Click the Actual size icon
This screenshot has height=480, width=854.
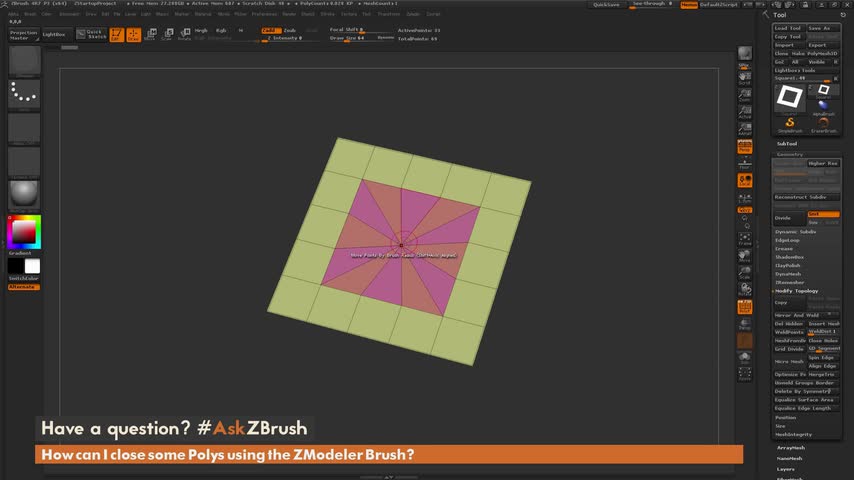[x=745, y=112]
